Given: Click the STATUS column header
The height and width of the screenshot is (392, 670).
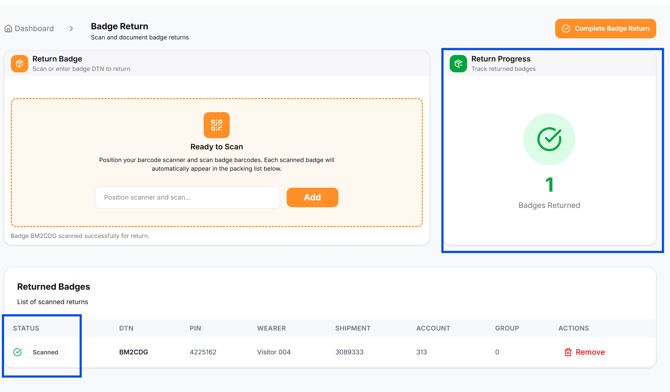Looking at the screenshot, I should 26,328.
